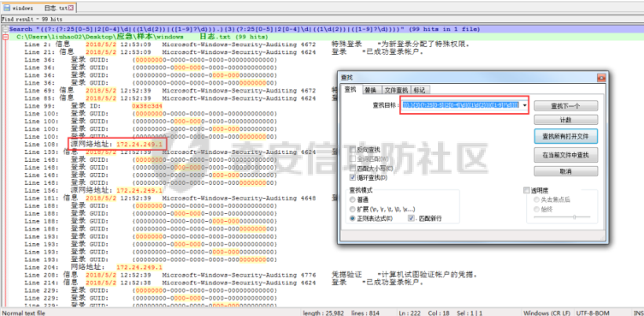Click the 取消 button
Viewport: 644px width, 316px height.
(x=565, y=171)
